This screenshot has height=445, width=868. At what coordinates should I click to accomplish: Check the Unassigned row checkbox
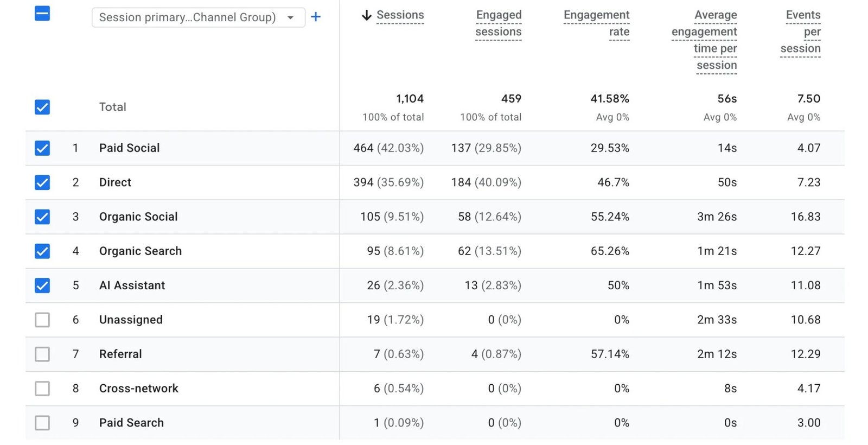click(42, 320)
